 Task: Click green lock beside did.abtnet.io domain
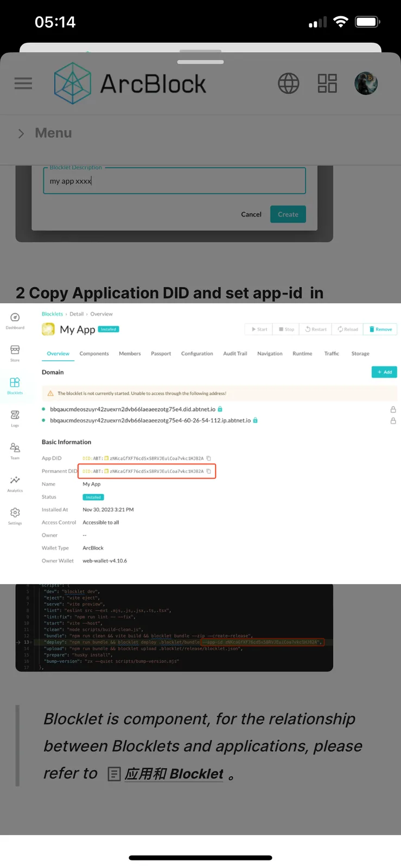point(220,409)
